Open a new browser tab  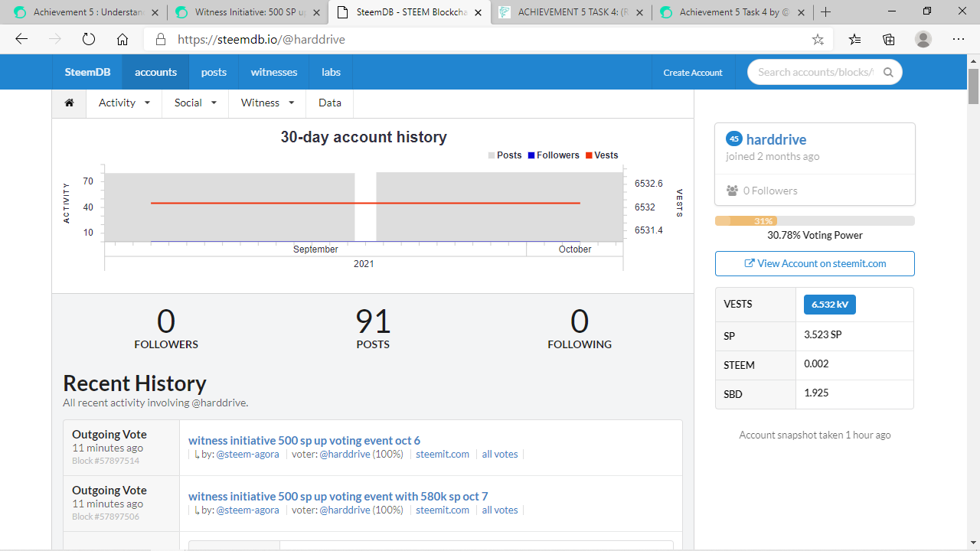(825, 12)
